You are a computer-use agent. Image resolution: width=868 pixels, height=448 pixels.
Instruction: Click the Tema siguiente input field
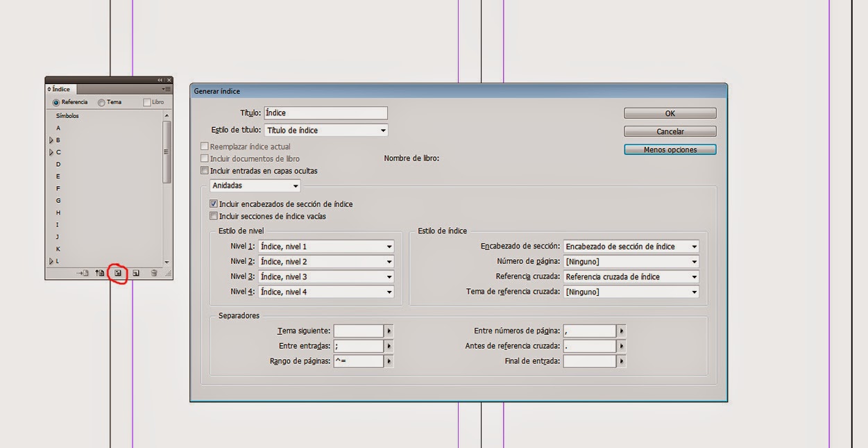359,331
